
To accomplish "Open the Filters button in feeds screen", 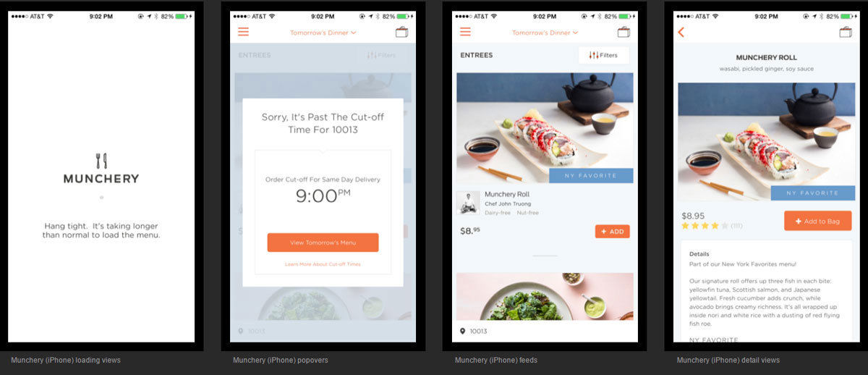I will [603, 55].
